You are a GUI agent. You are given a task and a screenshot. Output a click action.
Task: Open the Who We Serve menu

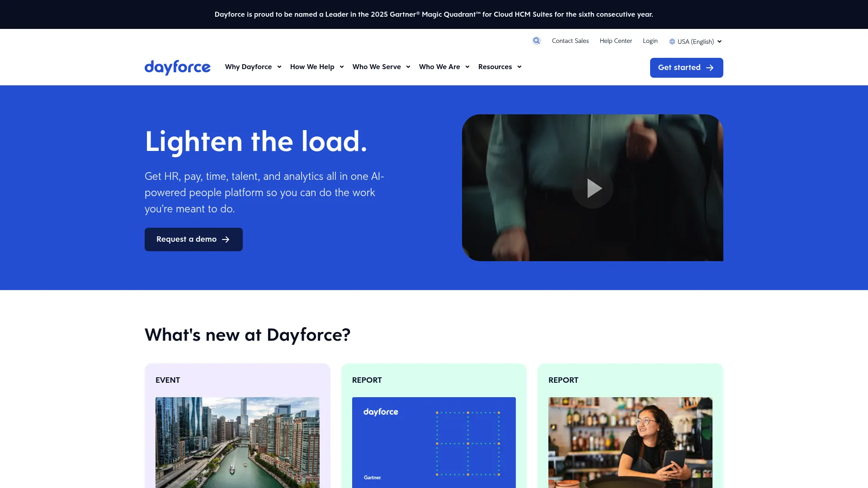click(x=382, y=67)
